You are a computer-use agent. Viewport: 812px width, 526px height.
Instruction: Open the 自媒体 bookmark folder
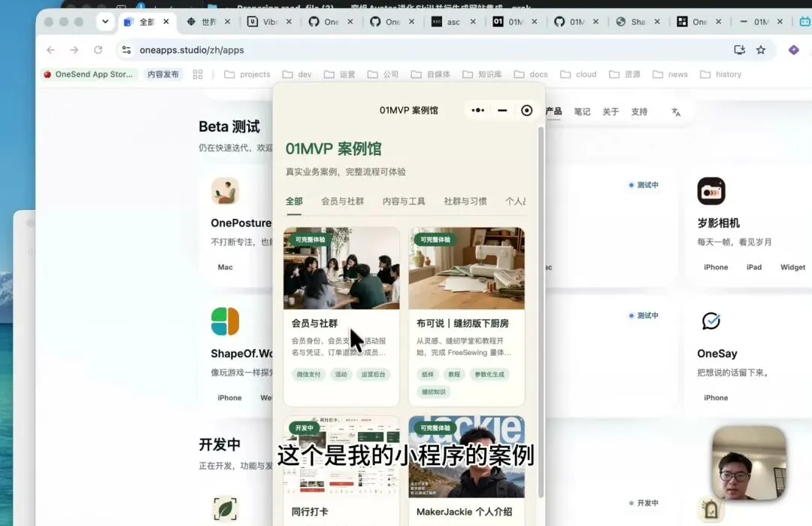(431, 74)
